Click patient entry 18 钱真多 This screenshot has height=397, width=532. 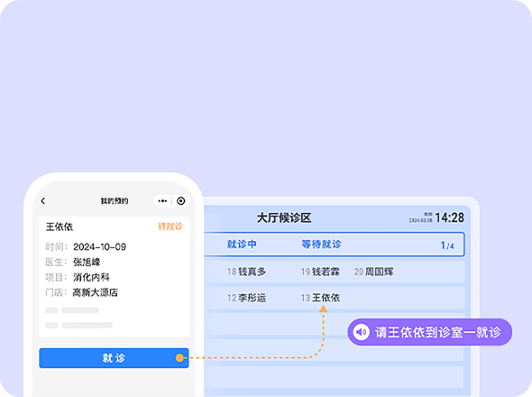[x=247, y=272]
